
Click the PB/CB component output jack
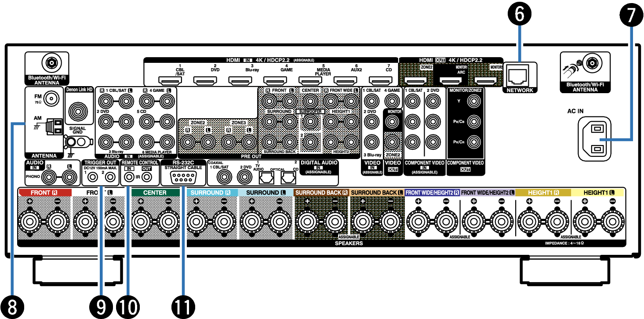click(x=473, y=120)
